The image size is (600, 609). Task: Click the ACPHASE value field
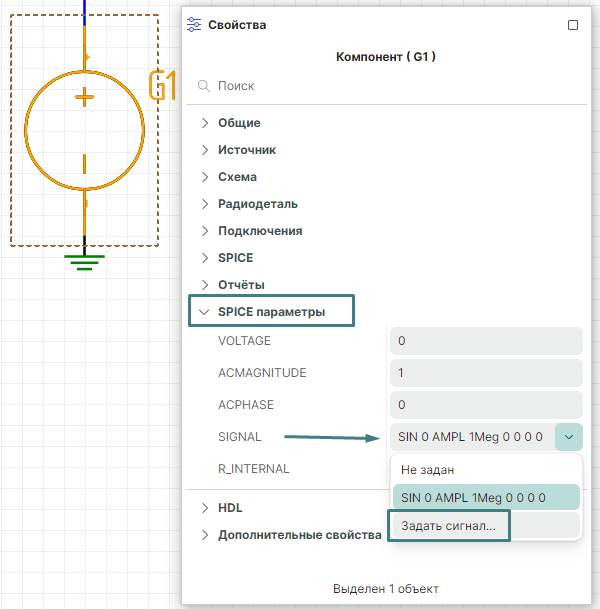click(486, 405)
